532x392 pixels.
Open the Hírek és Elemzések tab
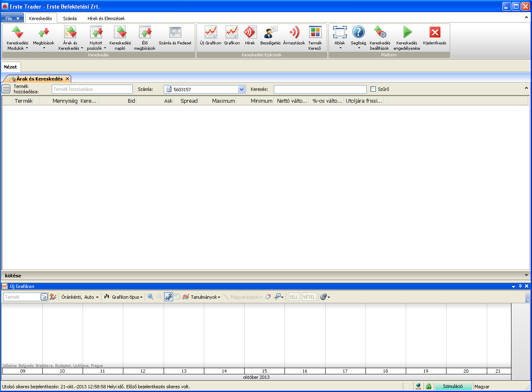coord(106,18)
